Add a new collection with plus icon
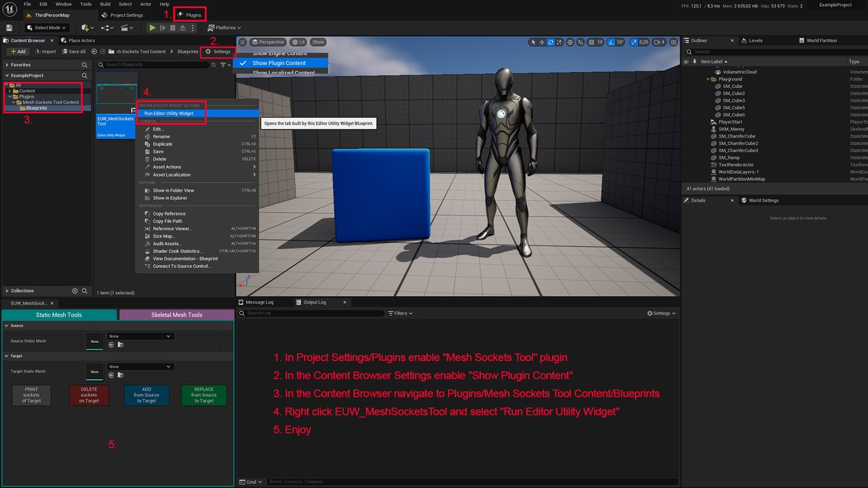This screenshot has height=488, width=868. (75, 291)
